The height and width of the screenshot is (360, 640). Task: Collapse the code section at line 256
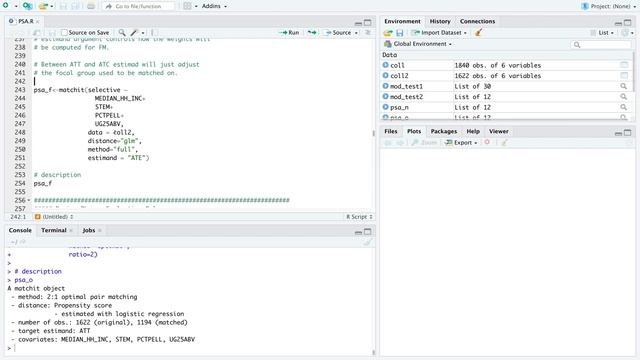point(29,200)
